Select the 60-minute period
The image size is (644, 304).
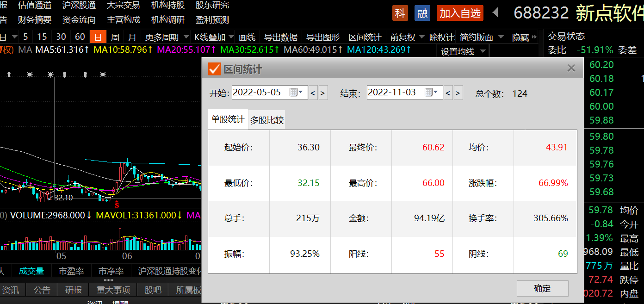(80, 37)
